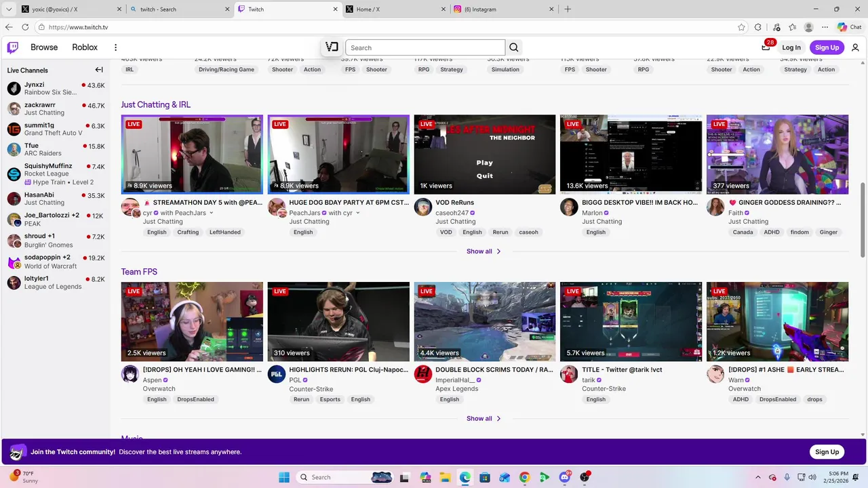Show hidden system tray icons chevron
The width and height of the screenshot is (868, 488).
click(758, 477)
